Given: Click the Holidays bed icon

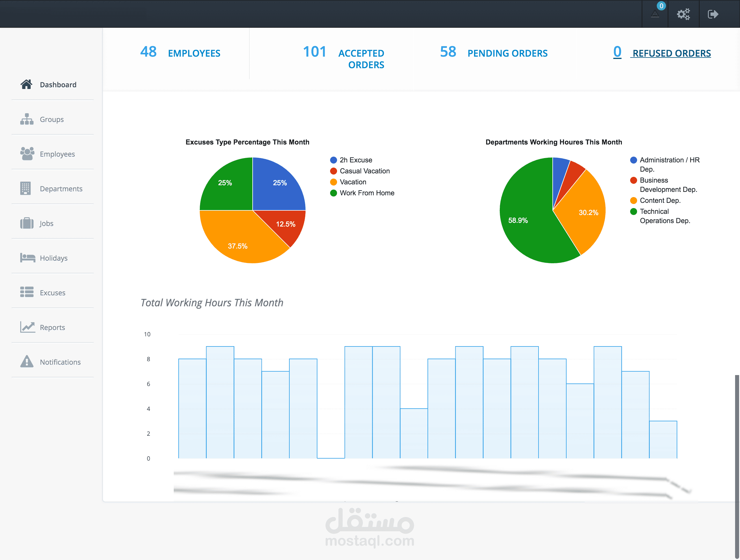Looking at the screenshot, I should pos(27,258).
